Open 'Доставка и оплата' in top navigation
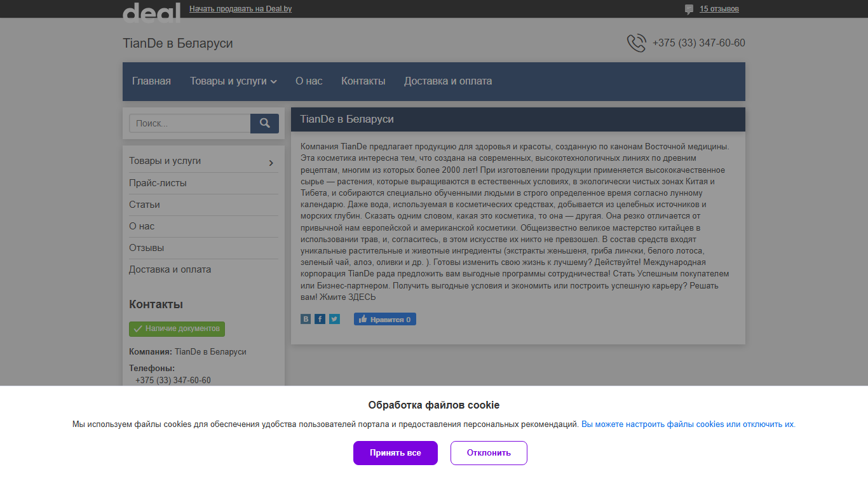Image resolution: width=868 pixels, height=488 pixels. (448, 81)
